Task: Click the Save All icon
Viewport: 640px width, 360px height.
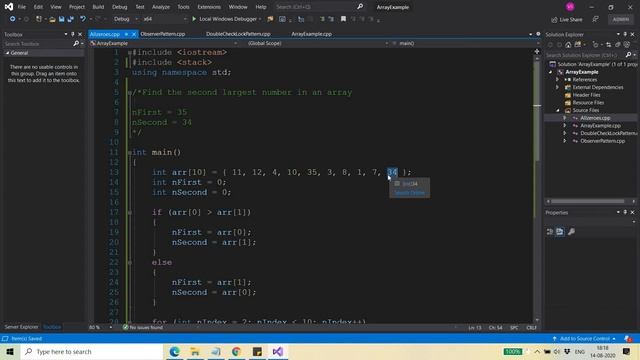Action: click(71, 19)
